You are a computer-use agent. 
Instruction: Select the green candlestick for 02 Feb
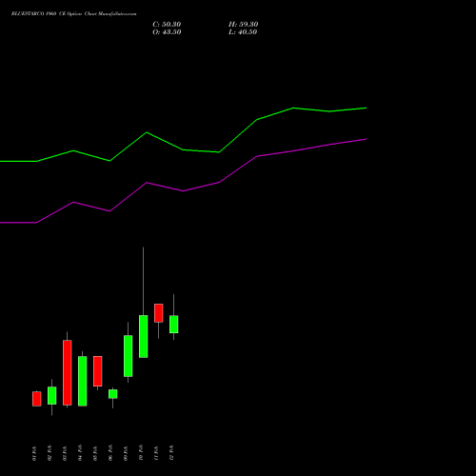point(52,395)
